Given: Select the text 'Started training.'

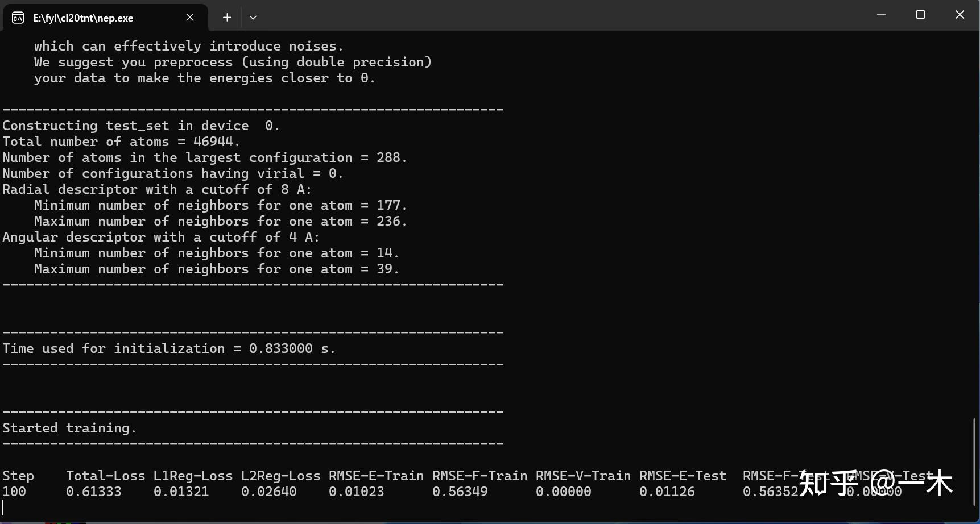Looking at the screenshot, I should click(69, 427).
